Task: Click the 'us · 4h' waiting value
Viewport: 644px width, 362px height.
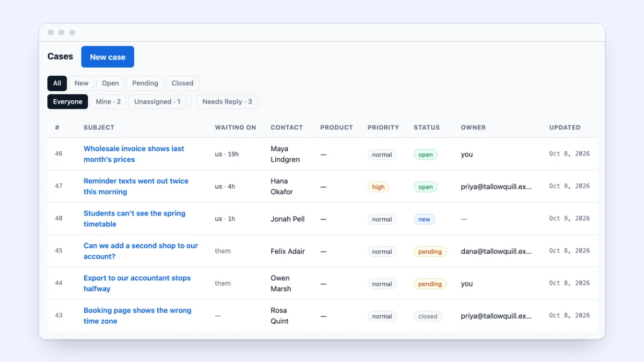Action: (x=225, y=186)
